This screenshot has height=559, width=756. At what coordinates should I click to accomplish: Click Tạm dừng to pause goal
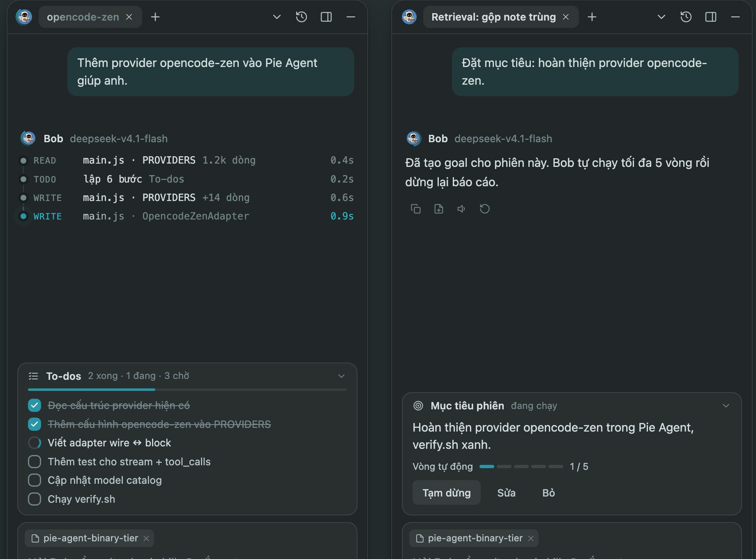point(447,492)
